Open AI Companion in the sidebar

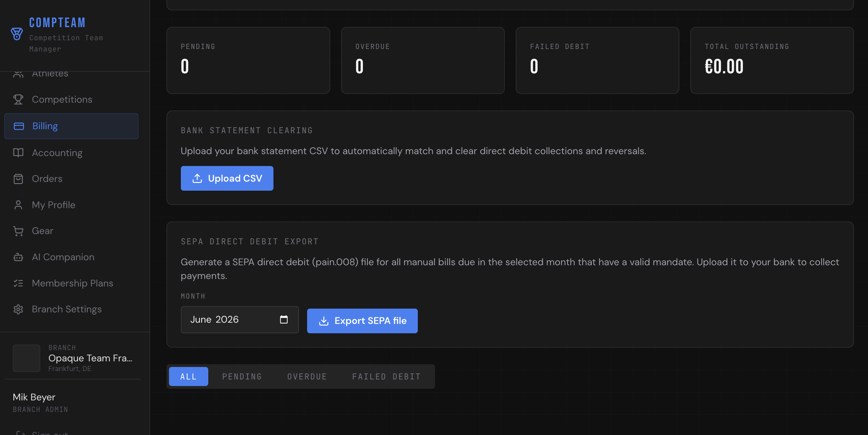click(71, 257)
